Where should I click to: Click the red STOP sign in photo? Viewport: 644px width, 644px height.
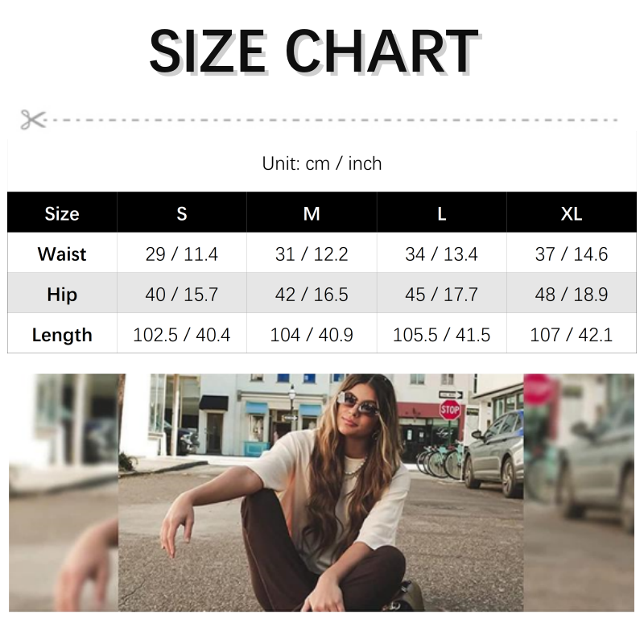point(450,410)
